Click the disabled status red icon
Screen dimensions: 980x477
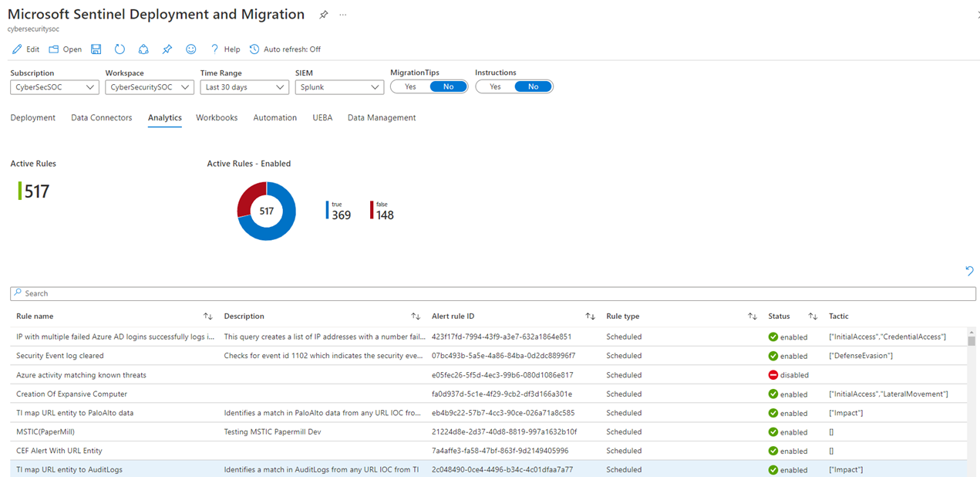pyautogui.click(x=773, y=375)
